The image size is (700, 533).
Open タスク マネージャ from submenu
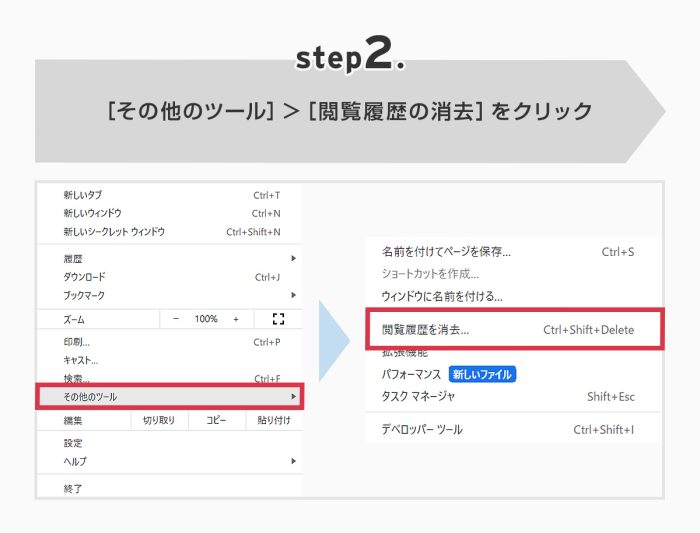(419, 397)
